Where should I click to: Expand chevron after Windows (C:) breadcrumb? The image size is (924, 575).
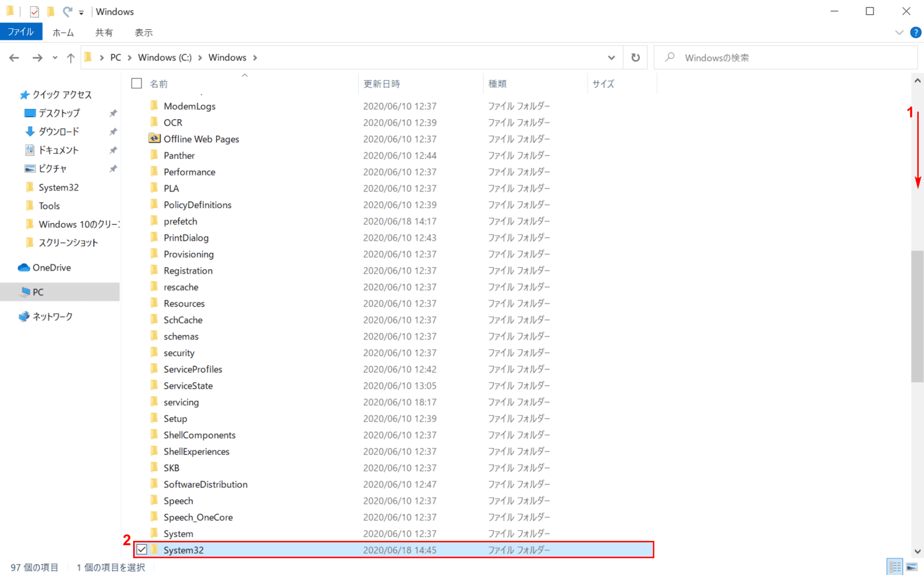(x=200, y=57)
